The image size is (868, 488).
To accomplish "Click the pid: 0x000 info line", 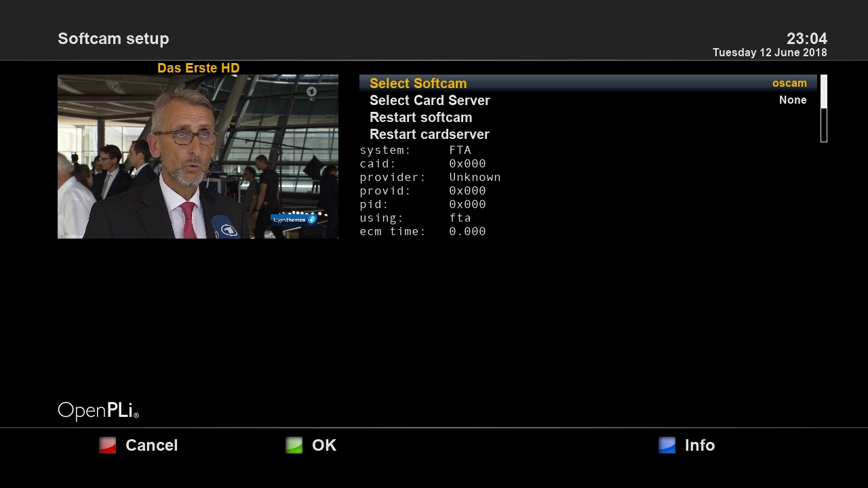I will pos(422,204).
